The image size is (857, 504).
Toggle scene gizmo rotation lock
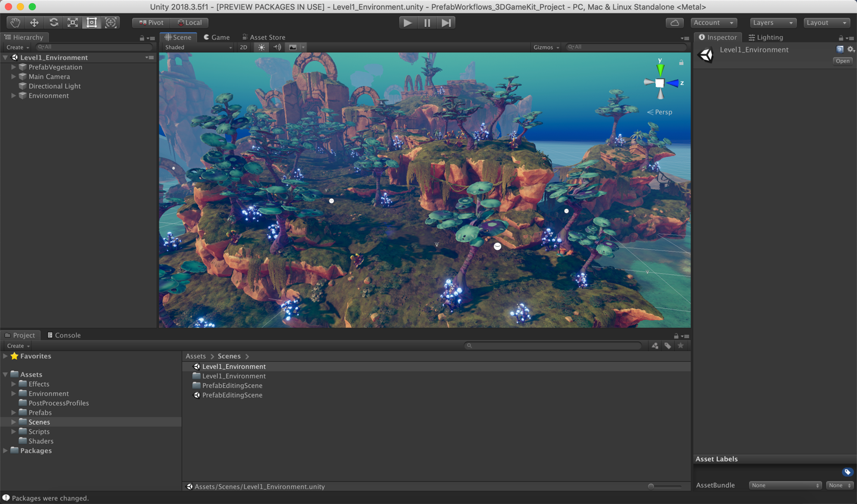(x=681, y=62)
